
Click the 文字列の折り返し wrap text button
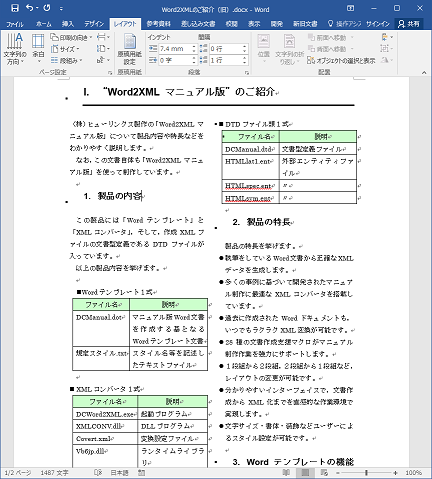pos(289,49)
